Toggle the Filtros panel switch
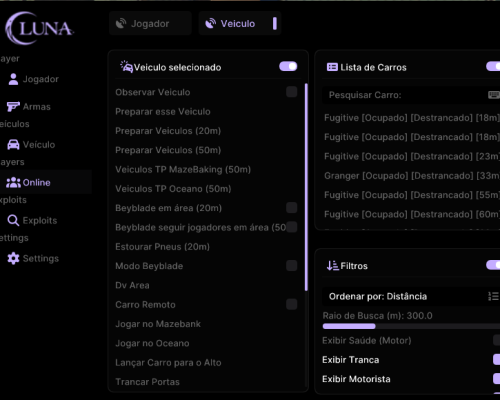Image resolution: width=500 pixels, height=400 pixels. (x=493, y=265)
